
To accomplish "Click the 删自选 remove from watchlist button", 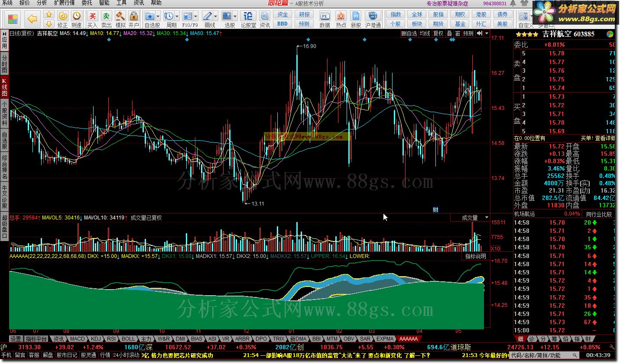I will tap(409, 33).
